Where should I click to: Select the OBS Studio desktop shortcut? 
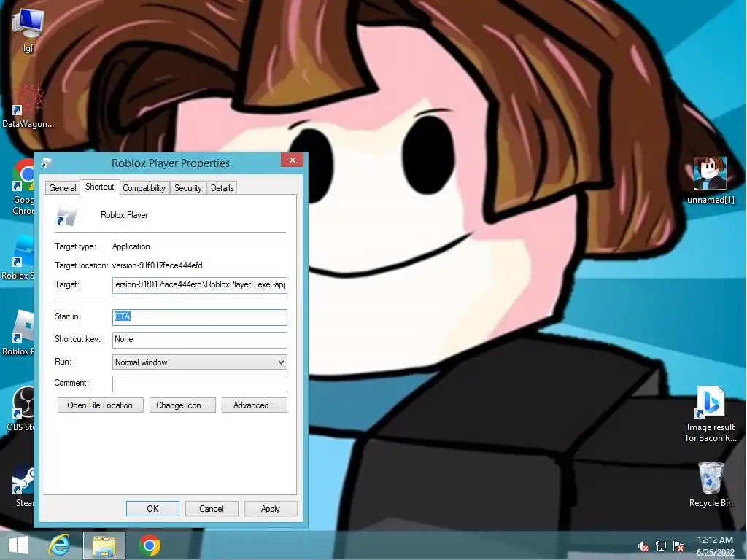(20, 408)
